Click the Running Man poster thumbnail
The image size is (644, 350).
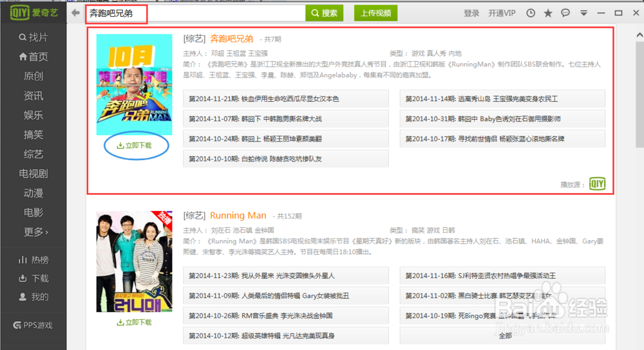[x=135, y=261]
